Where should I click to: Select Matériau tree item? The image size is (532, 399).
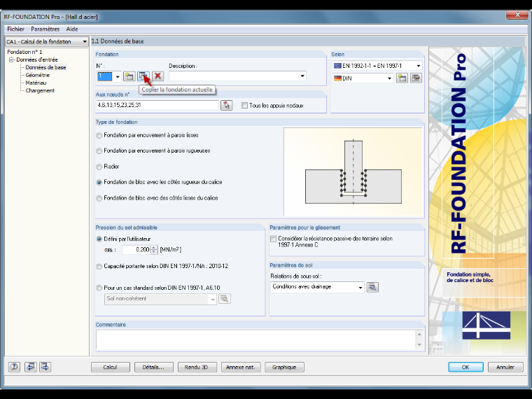36,83
